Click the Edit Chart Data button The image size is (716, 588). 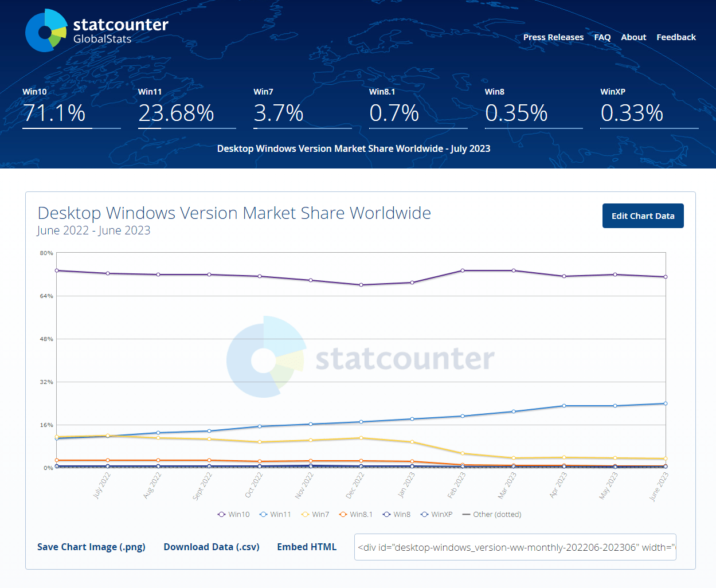[643, 215]
